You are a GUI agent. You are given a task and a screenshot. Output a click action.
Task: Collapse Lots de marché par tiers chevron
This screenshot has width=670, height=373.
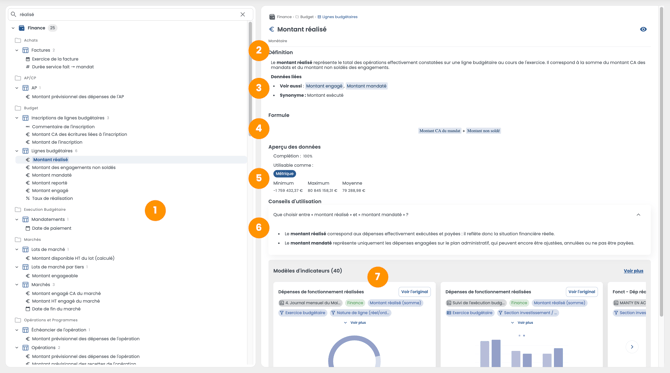click(17, 267)
